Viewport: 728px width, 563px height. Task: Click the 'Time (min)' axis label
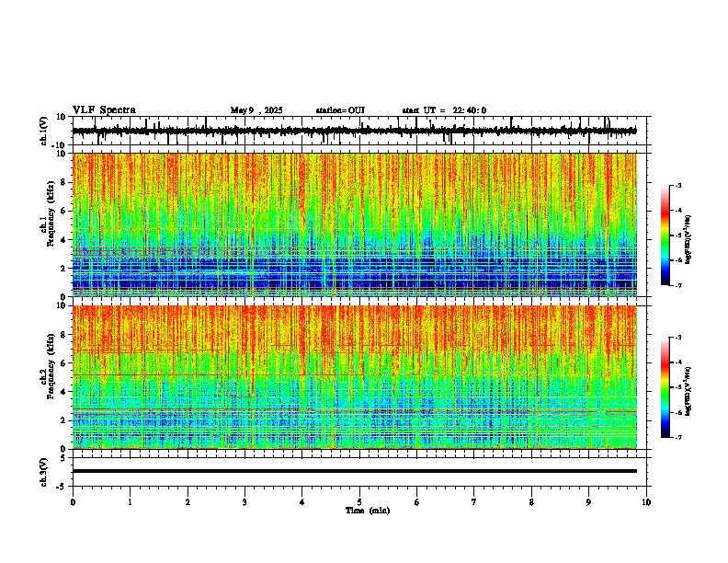[x=368, y=511]
